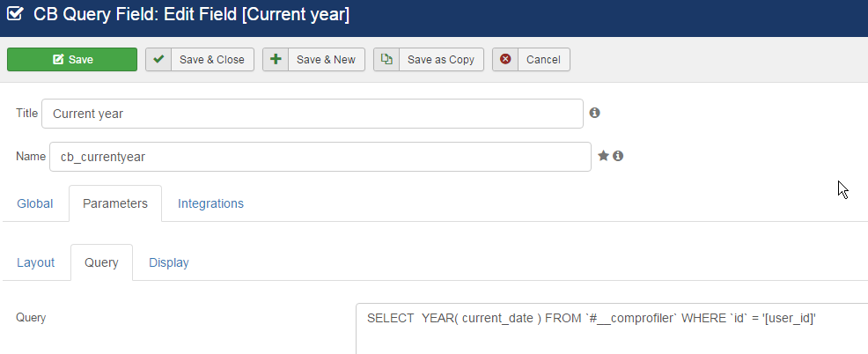Click the copy icon on Save as Copy
868x354 pixels.
(386, 59)
